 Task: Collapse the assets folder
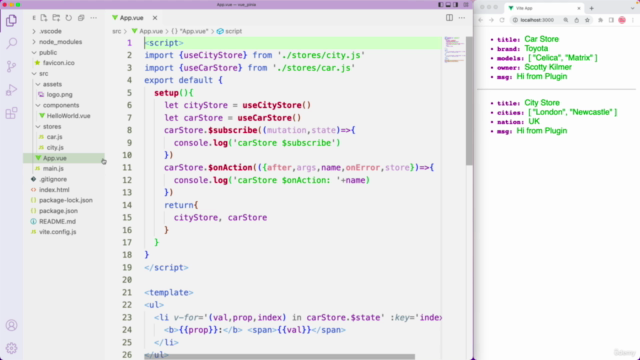pyautogui.click(x=52, y=84)
